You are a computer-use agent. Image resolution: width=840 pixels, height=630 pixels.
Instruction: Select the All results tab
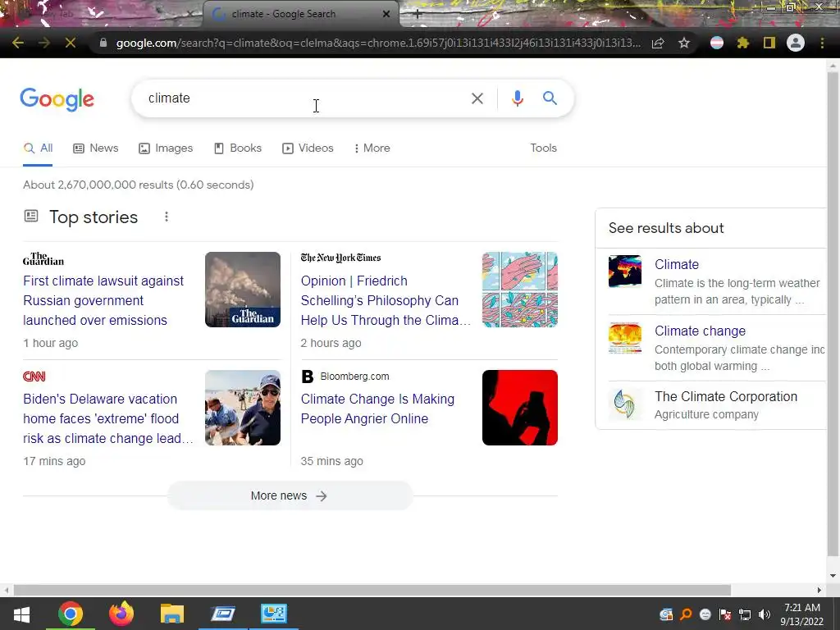[x=38, y=148]
